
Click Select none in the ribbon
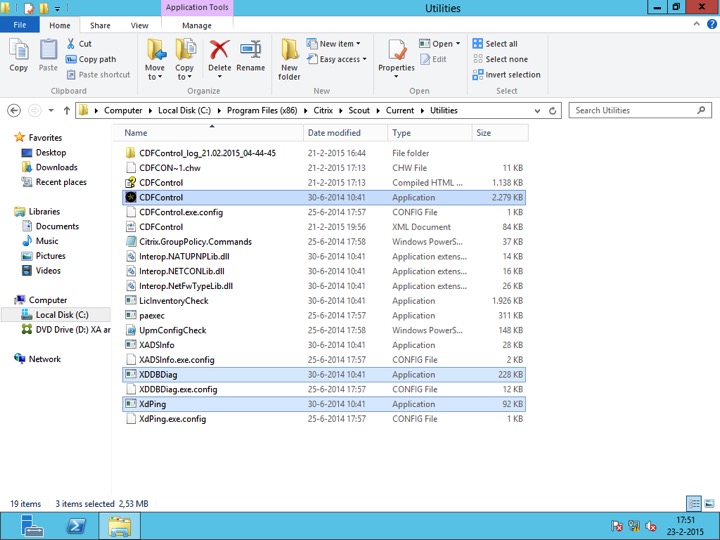501,59
